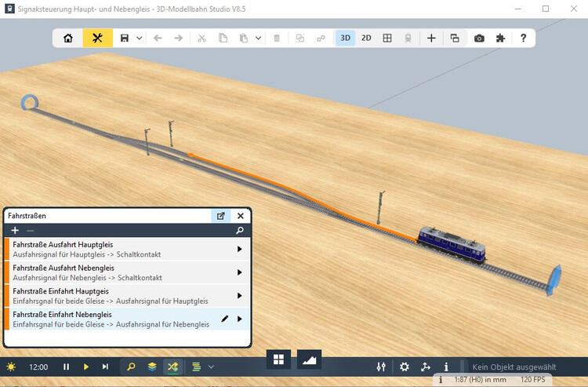The image size is (588, 387).
Task: Click the save disk icon
Action: coord(125,38)
